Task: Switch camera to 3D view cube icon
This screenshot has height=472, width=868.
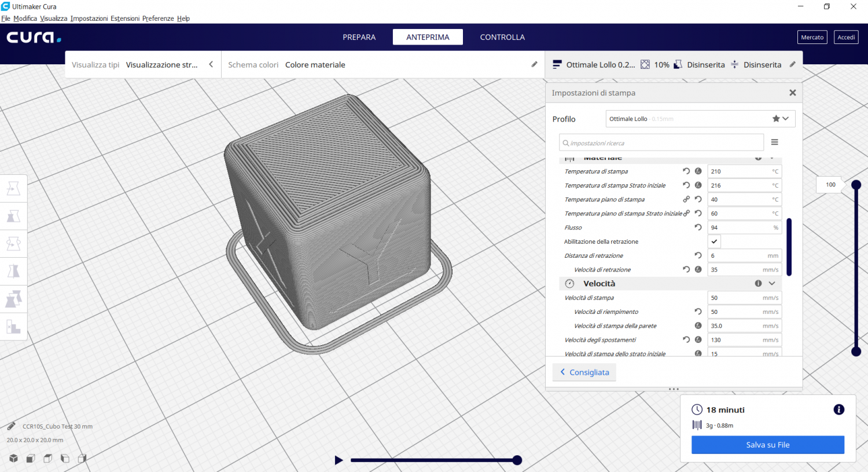Action: point(13,458)
